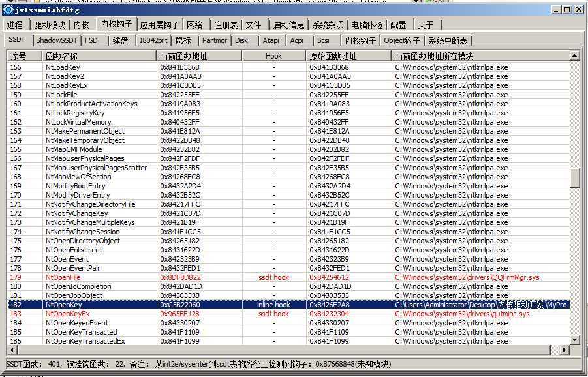The image size is (588, 377).
Task: Go to the 应用层钩子 tab
Action: pyautogui.click(x=159, y=25)
